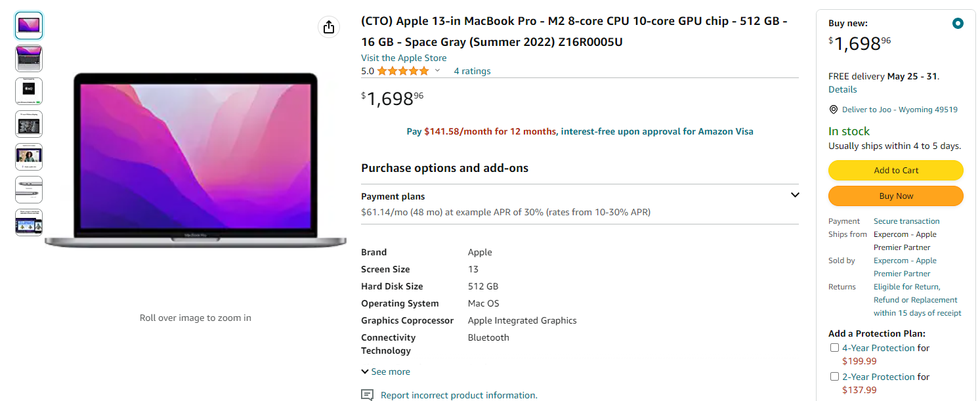Expand the Payment plans section chevron

[795, 195]
